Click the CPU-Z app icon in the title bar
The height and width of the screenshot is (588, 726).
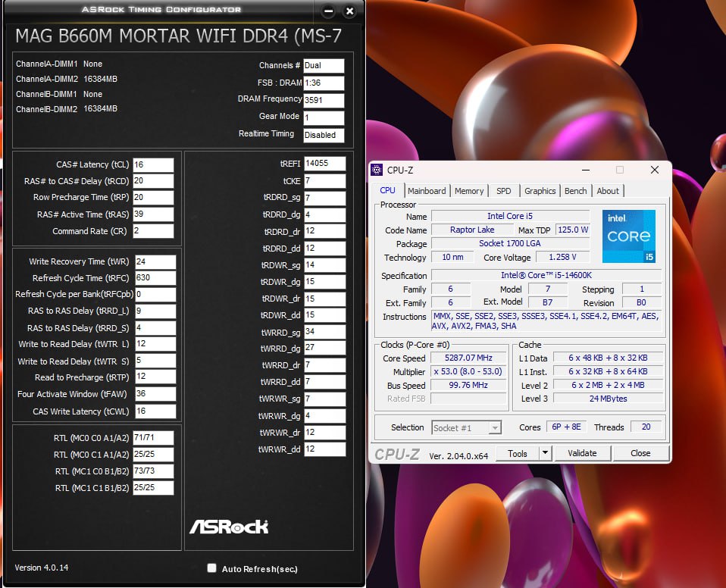tap(377, 170)
